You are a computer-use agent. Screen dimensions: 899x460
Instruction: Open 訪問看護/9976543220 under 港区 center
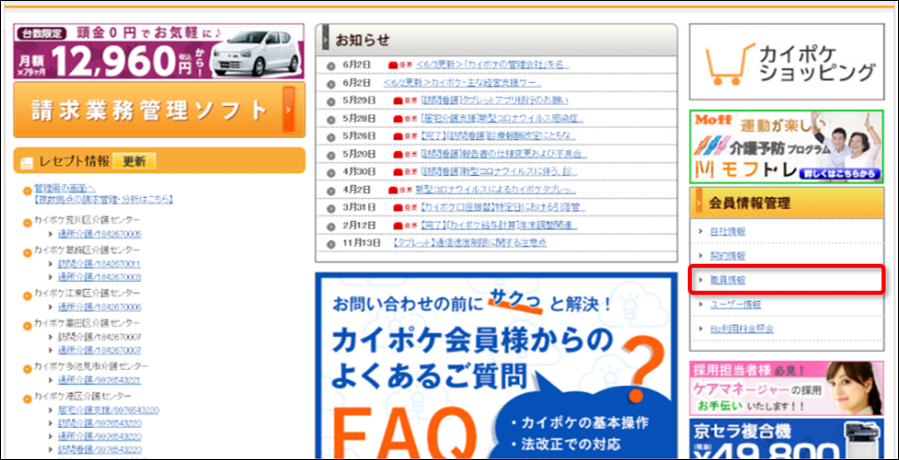click(99, 450)
